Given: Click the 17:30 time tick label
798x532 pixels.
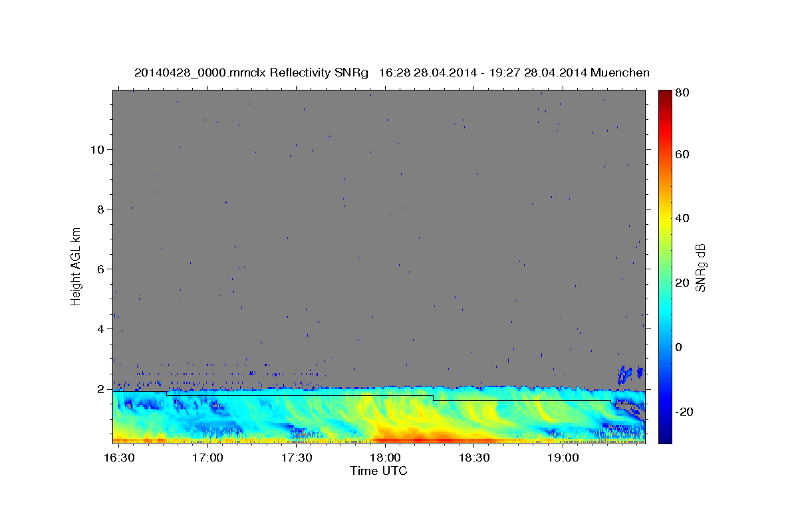Looking at the screenshot, I should [297, 458].
